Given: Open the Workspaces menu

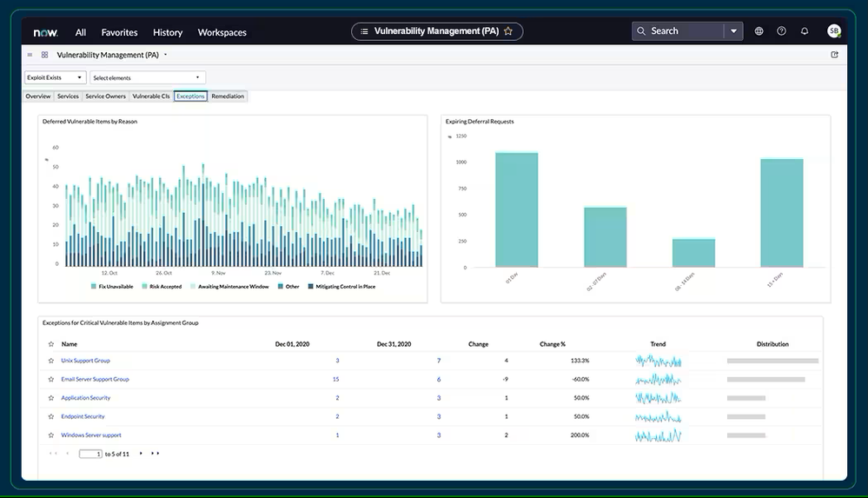Looking at the screenshot, I should (222, 32).
